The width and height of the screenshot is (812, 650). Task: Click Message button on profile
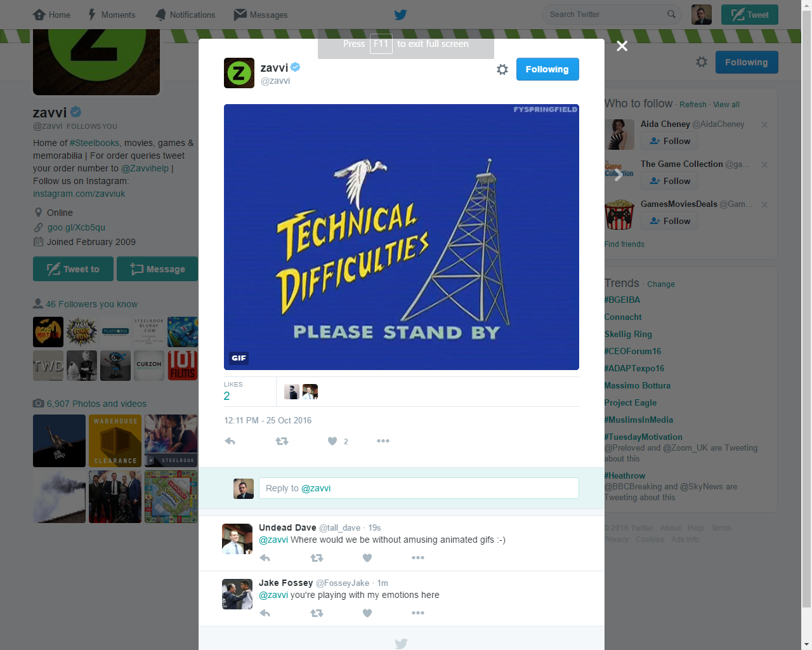(x=157, y=269)
